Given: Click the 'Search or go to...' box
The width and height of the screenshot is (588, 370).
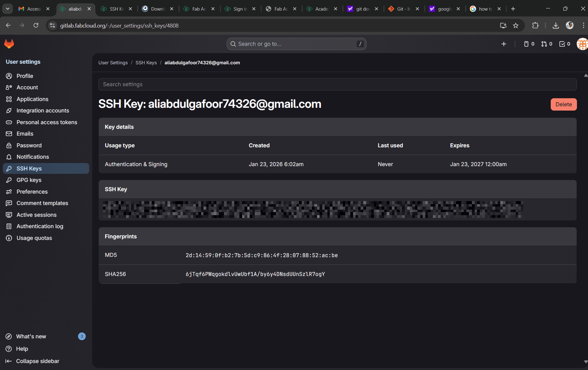Looking at the screenshot, I should 296,44.
